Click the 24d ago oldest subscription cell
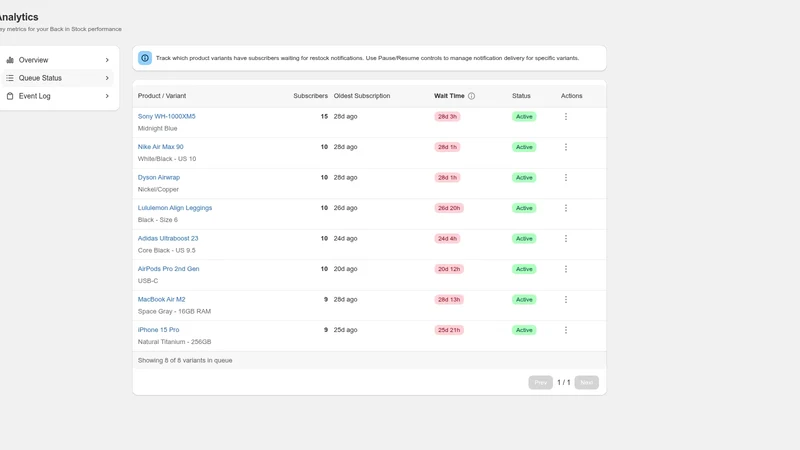This screenshot has height=450, width=800. (x=345, y=238)
